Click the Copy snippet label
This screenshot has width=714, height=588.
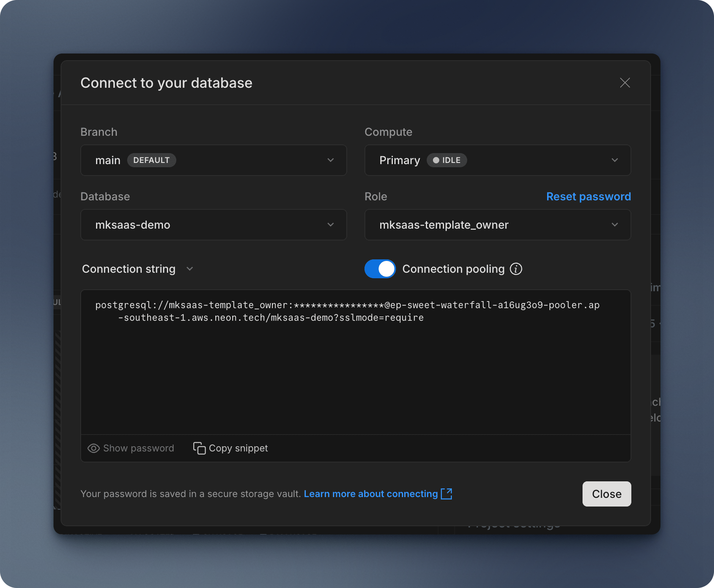pos(238,448)
